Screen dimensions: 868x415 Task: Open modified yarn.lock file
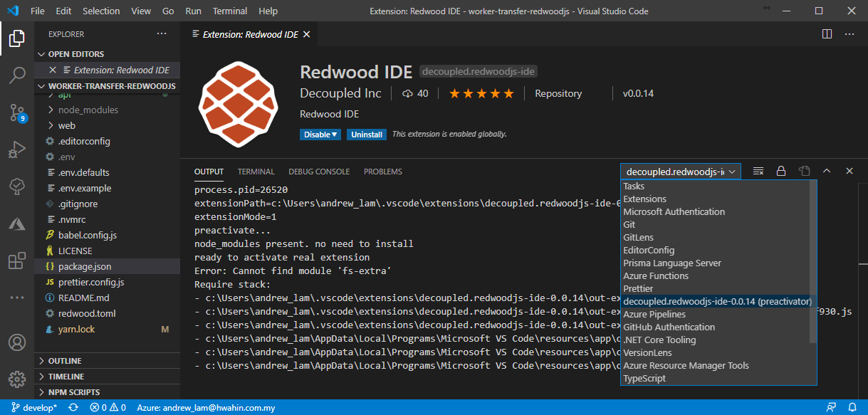[x=107, y=329]
